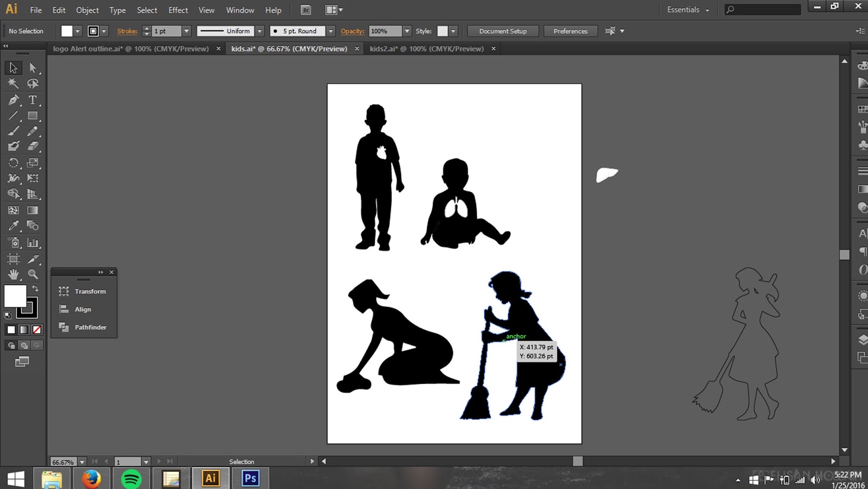868x489 pixels.
Task: Select the Perspective Grid tool
Action: [33, 194]
